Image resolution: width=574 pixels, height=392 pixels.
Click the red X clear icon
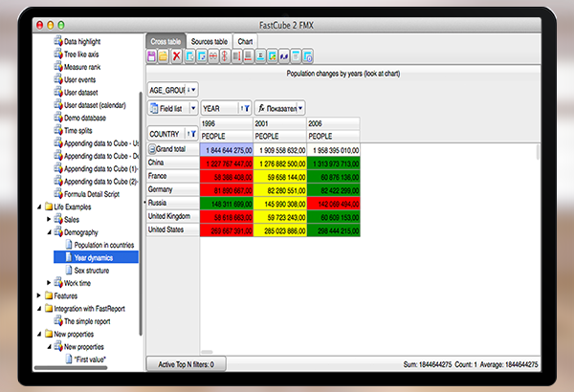(x=176, y=57)
